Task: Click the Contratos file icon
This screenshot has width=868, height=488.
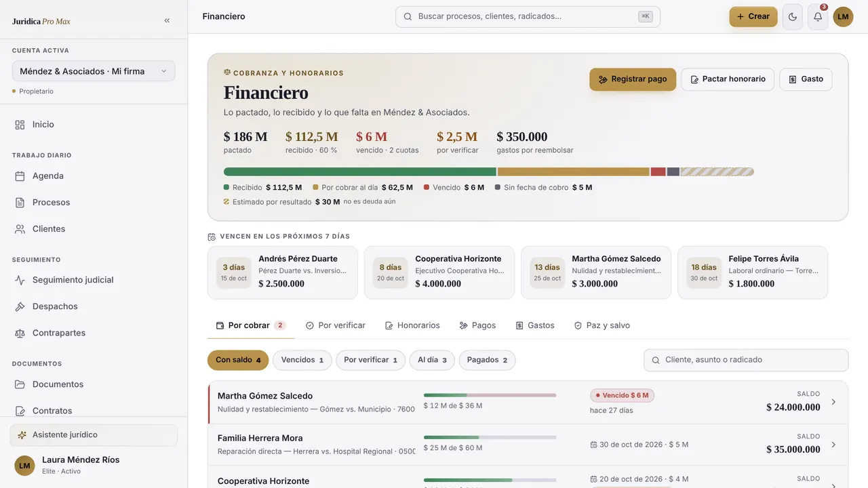Action: pos(20,411)
